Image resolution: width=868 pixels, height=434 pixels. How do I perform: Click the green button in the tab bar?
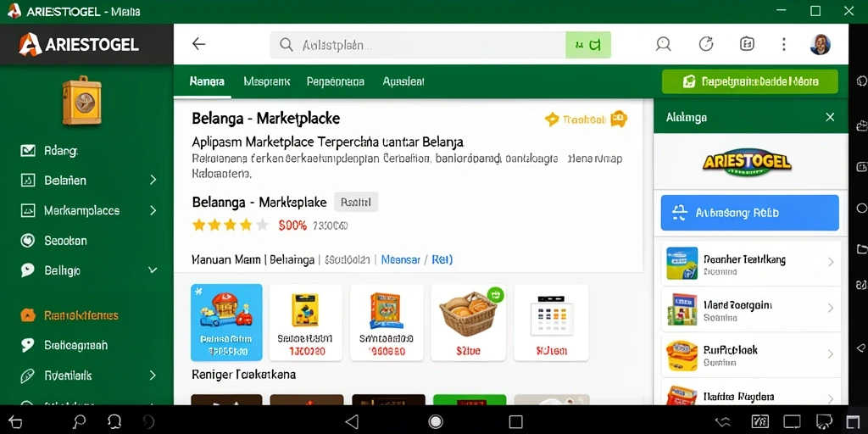tap(750, 82)
